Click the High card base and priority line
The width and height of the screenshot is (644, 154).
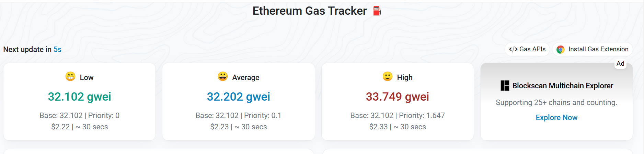tap(398, 115)
